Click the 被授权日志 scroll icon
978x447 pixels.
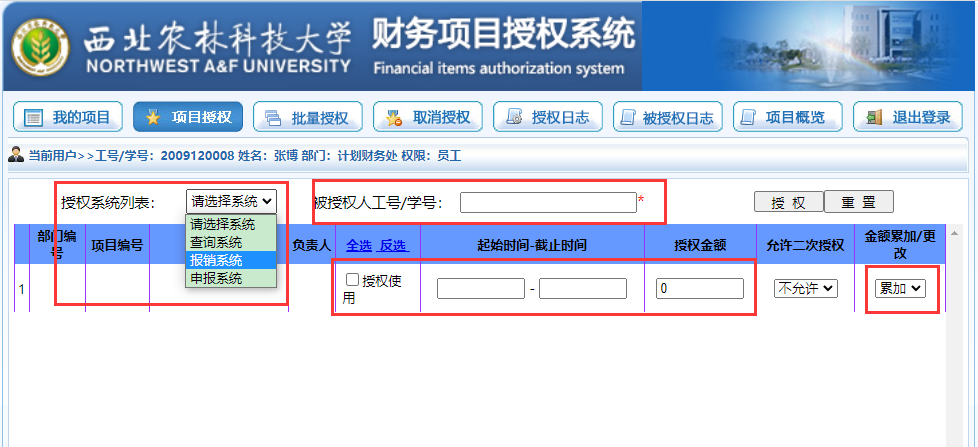pyautogui.click(x=629, y=117)
